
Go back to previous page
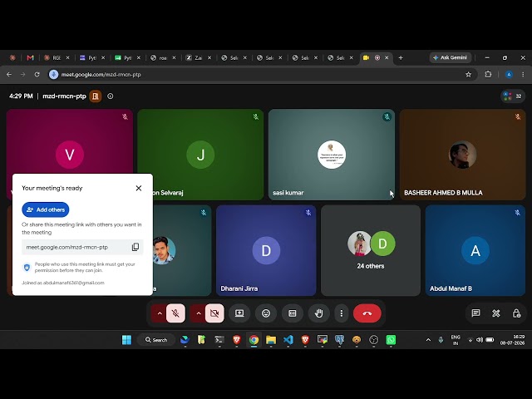point(9,75)
